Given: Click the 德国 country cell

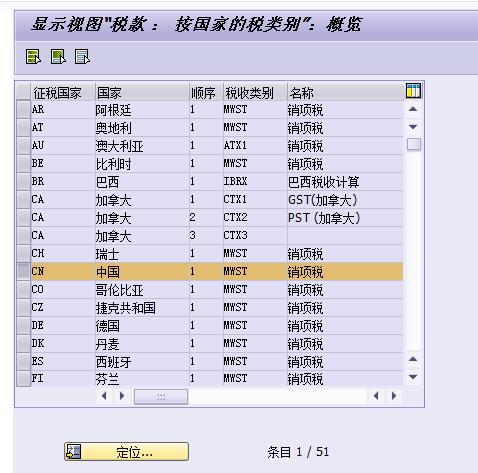Looking at the screenshot, I should [142, 326].
